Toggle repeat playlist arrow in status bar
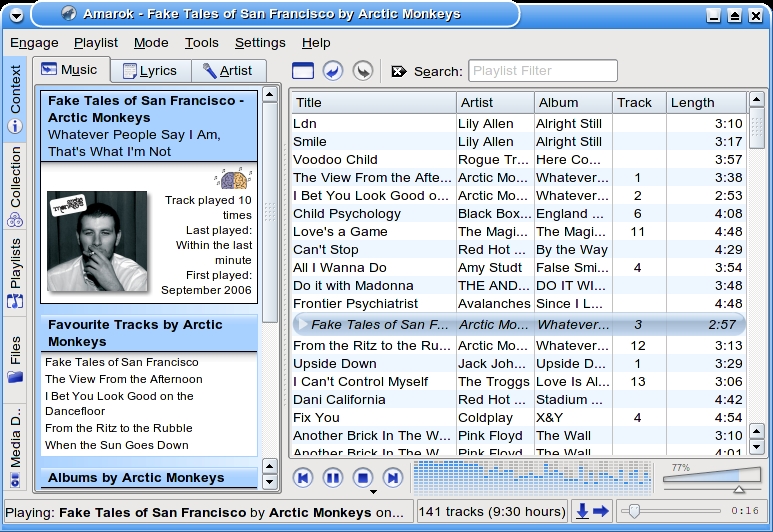Screen dimensions: 773x532 coord(601,511)
